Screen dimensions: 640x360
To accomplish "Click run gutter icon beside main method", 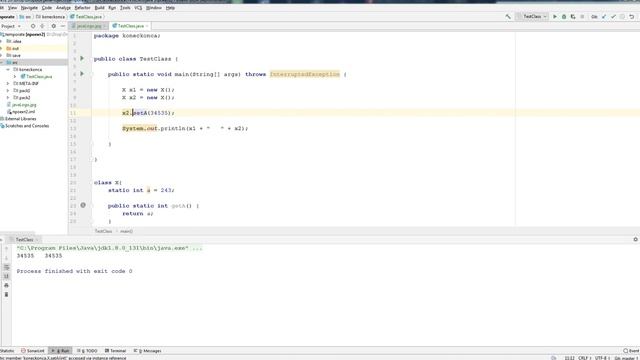I will click(82, 74).
